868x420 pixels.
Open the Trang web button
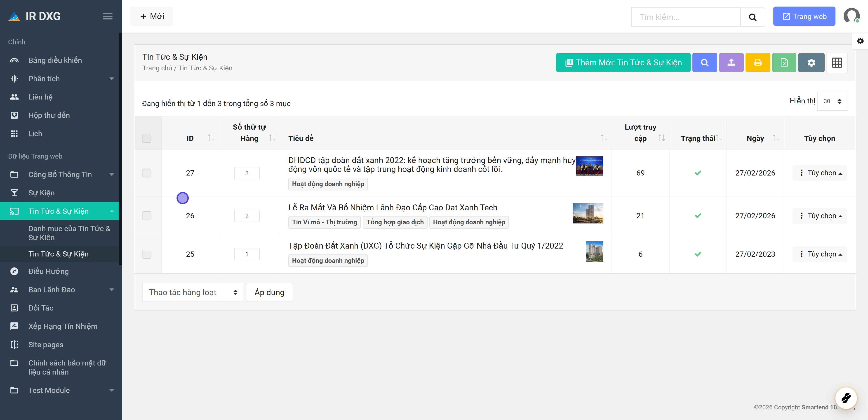click(804, 16)
